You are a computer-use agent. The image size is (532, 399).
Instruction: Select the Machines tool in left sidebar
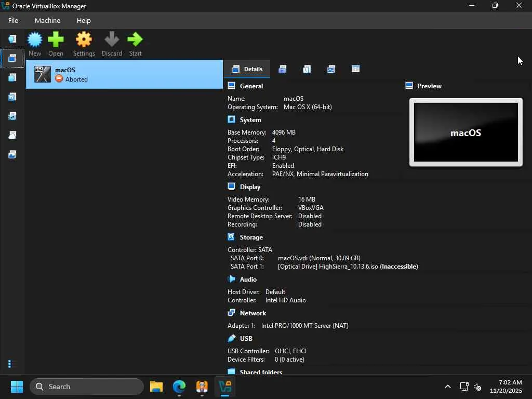12,58
